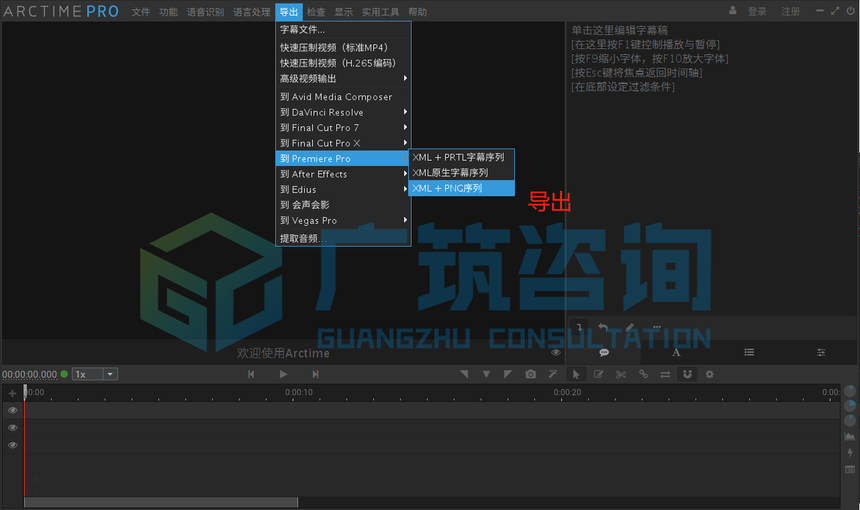The width and height of the screenshot is (860, 510).
Task: Choose 快速压制视频 (H.265编码)
Action: point(343,63)
